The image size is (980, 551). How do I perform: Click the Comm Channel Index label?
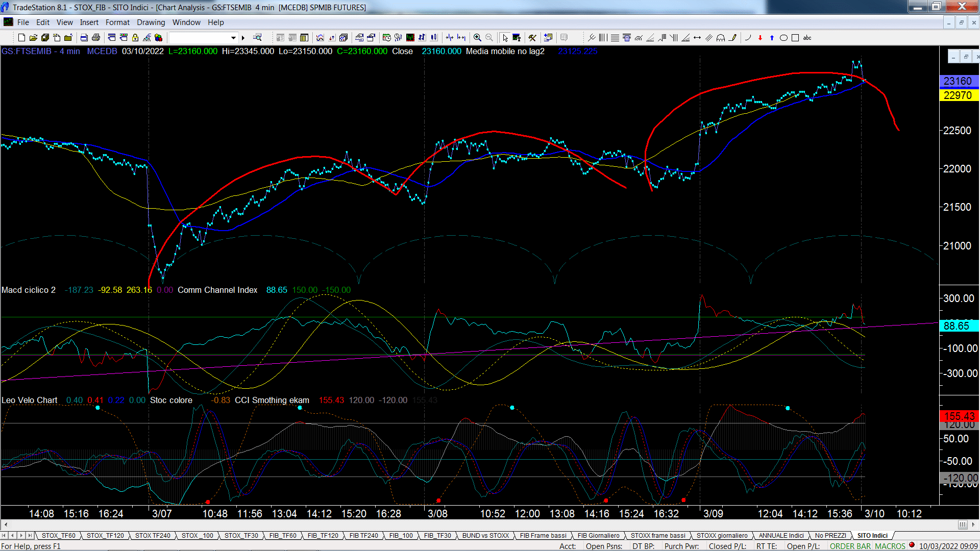217,290
